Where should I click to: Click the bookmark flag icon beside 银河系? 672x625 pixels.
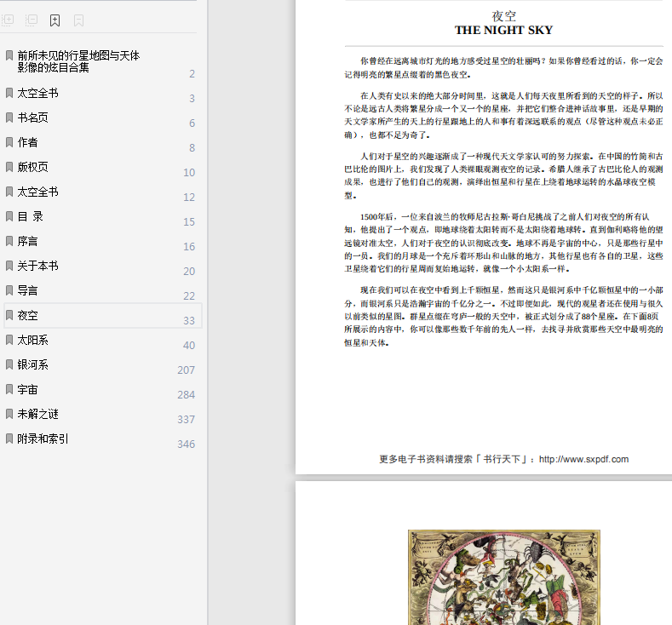(9, 364)
